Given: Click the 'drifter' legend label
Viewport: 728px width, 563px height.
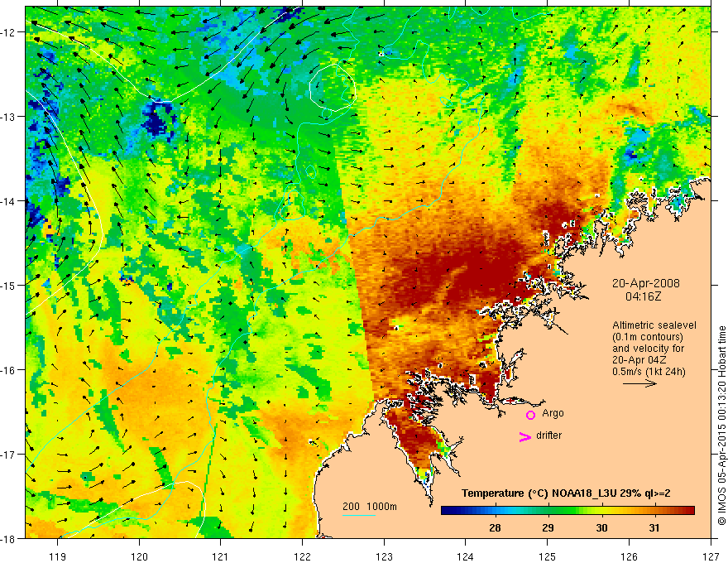Looking at the screenshot, I should pyautogui.click(x=548, y=435).
